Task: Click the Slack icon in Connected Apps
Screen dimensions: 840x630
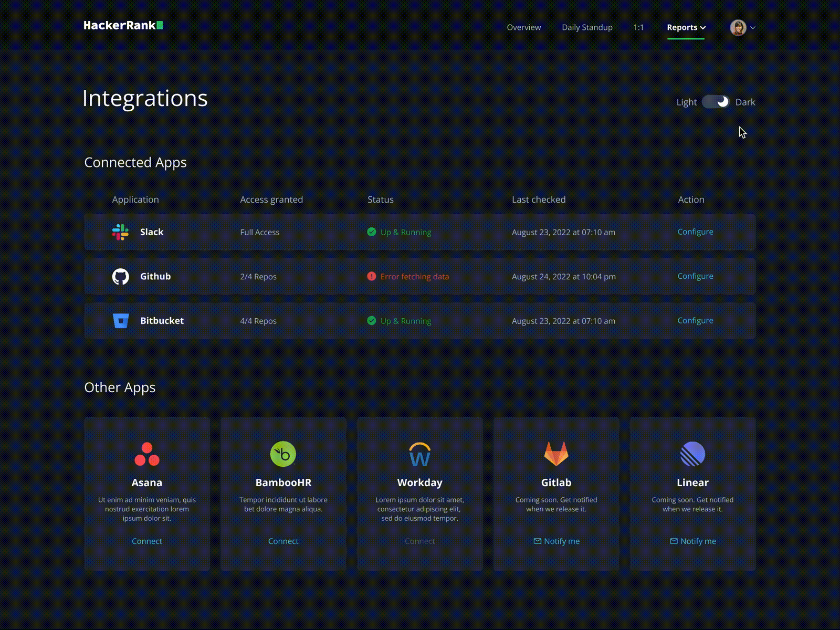Action: (120, 232)
